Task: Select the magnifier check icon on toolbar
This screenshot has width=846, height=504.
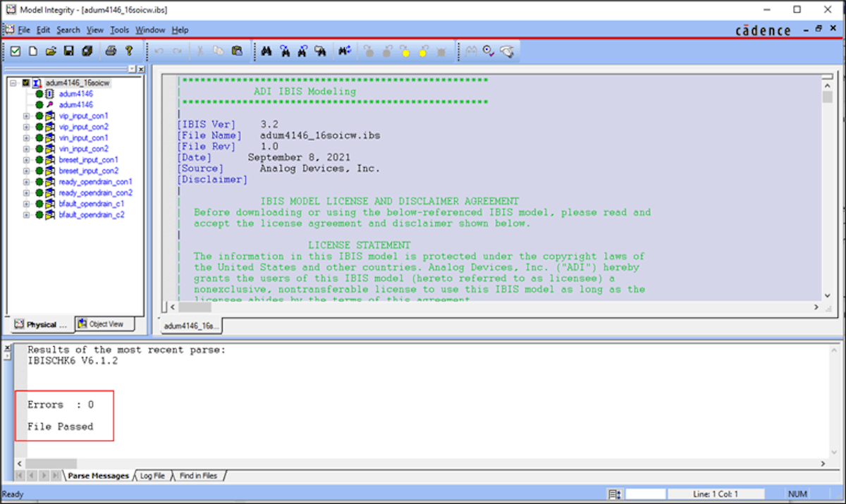Action: (486, 51)
